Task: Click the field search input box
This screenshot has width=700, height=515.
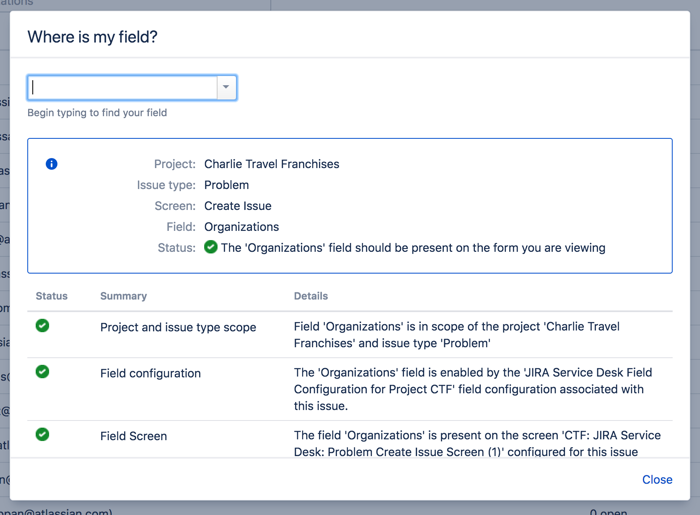Action: pos(123,87)
